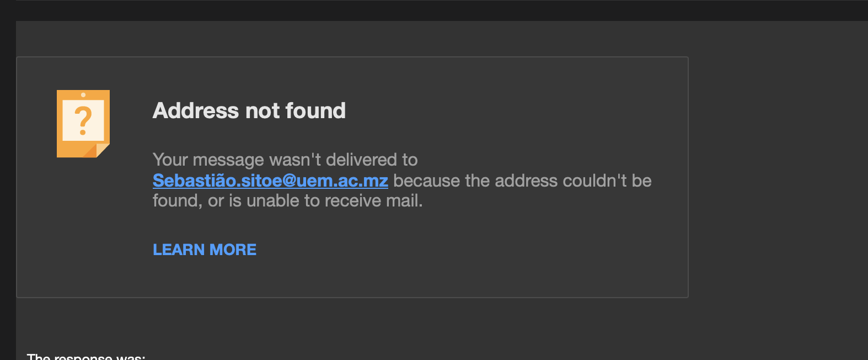This screenshot has width=868, height=360.
Task: Click the "Address not found" heading
Action: (249, 111)
